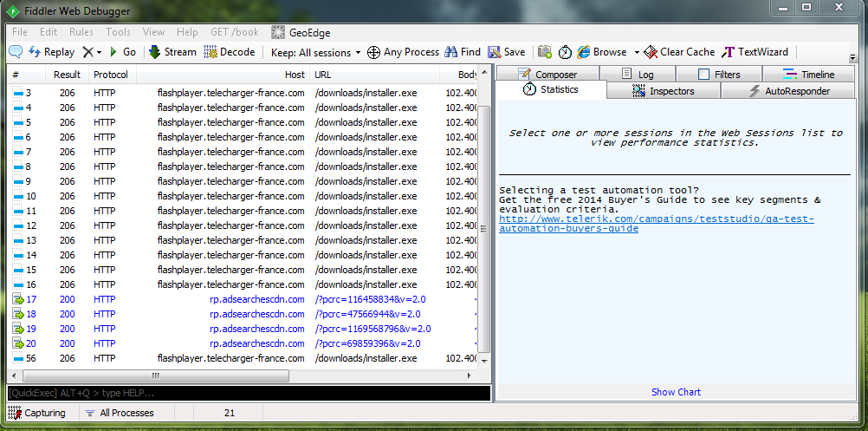
Task: Select session 20 with pcrc=69859396
Action: click(x=243, y=343)
